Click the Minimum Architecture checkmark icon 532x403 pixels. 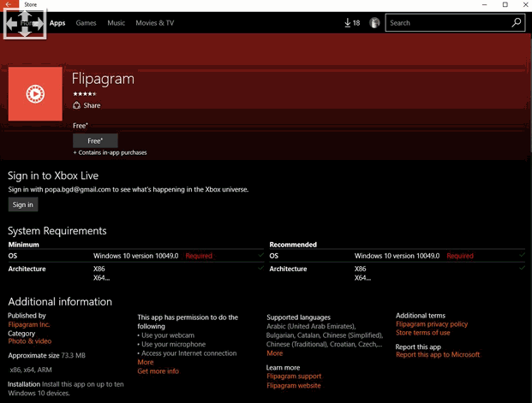point(260,268)
